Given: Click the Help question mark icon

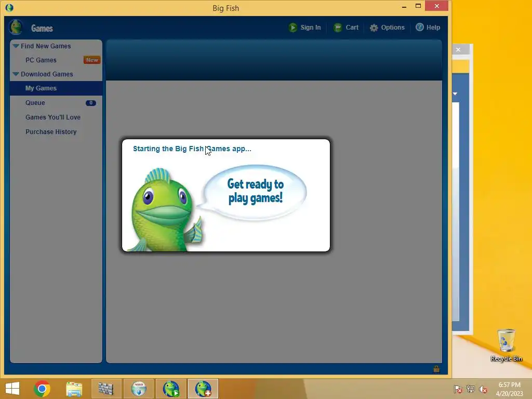Looking at the screenshot, I should click(420, 27).
